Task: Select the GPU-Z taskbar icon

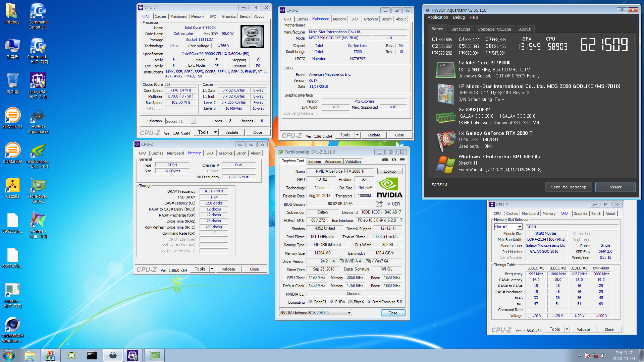Action: tap(155, 355)
